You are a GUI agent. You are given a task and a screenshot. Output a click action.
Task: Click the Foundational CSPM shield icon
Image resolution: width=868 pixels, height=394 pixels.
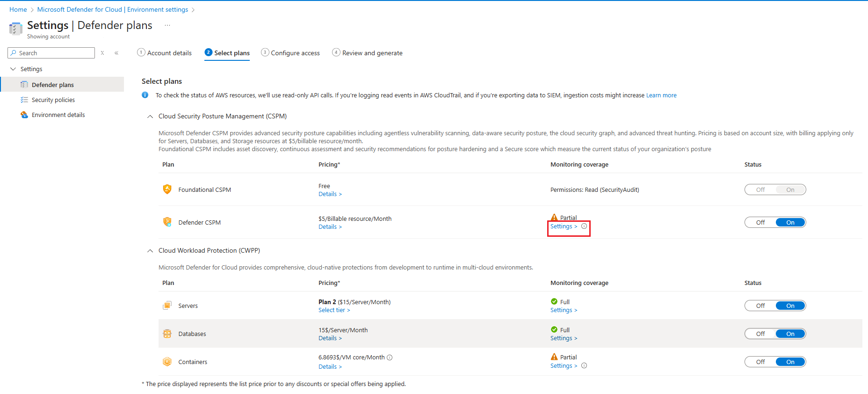(167, 189)
